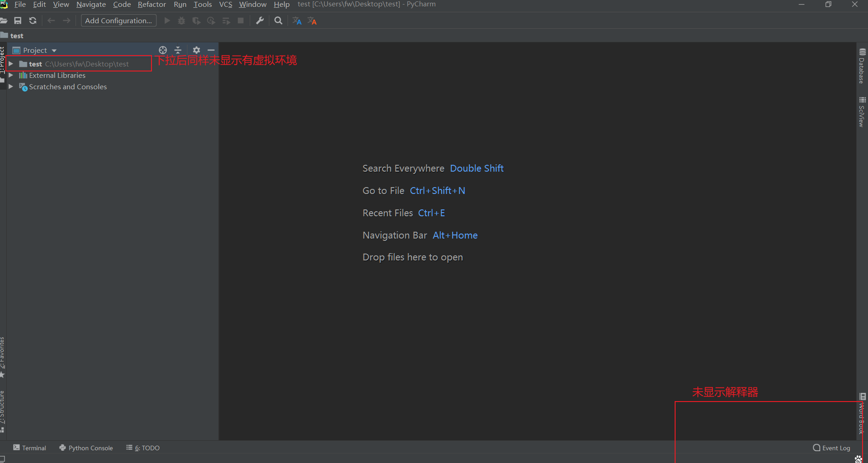Viewport: 868px width, 463px height.
Task: Click Drop files here to open text
Action: pos(413,257)
